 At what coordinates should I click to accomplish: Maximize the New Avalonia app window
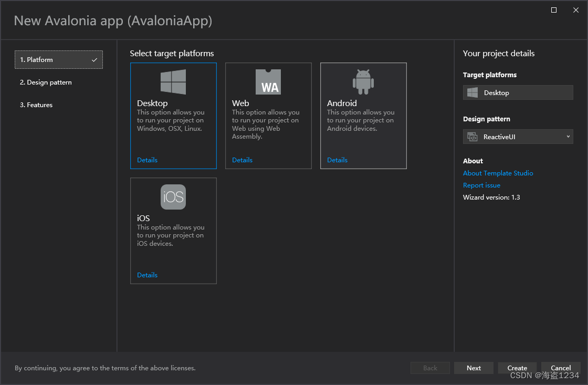tap(553, 10)
